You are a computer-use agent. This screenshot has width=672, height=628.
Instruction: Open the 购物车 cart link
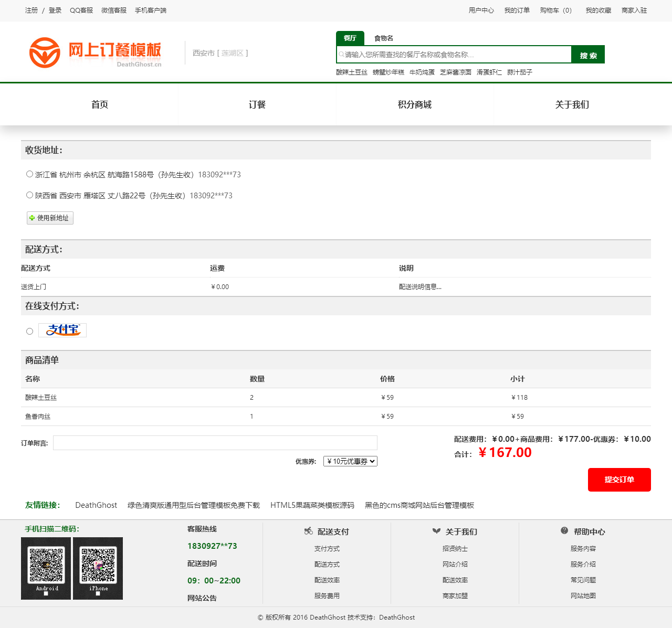pos(555,10)
